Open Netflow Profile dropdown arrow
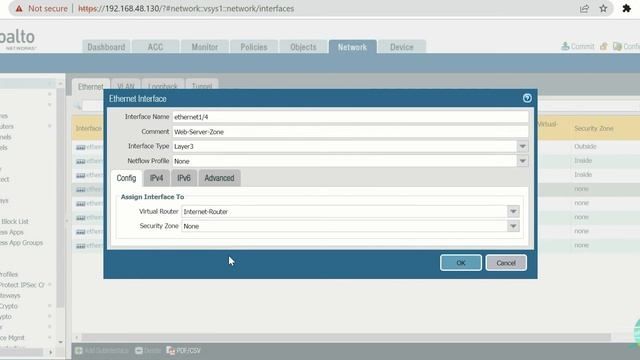Screen dimensions: 640x360 point(522,161)
